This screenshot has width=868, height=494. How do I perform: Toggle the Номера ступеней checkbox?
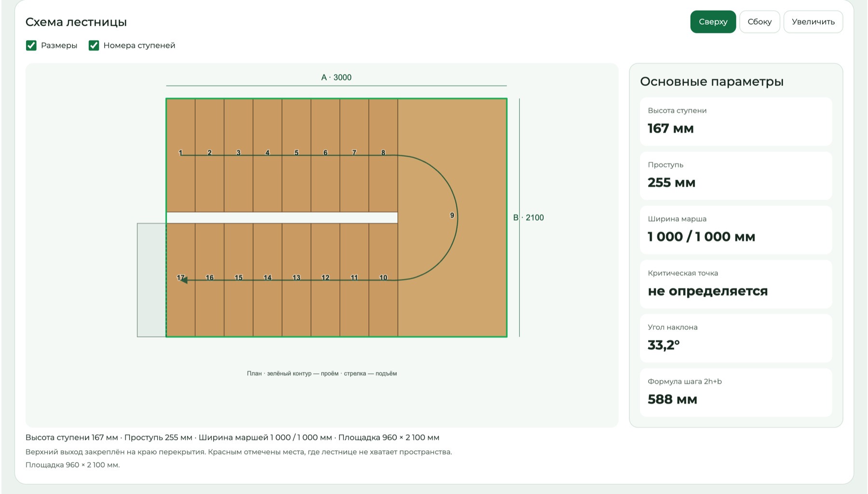(x=94, y=45)
